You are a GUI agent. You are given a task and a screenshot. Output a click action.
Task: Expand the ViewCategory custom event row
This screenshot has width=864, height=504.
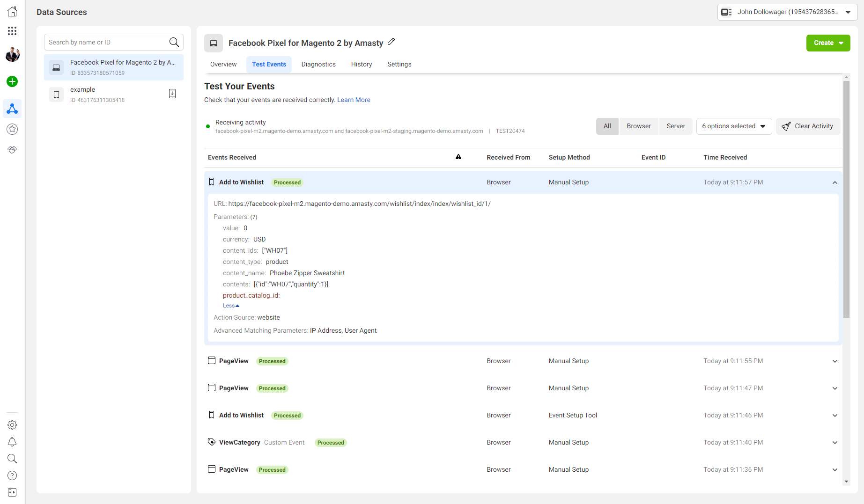tap(834, 443)
